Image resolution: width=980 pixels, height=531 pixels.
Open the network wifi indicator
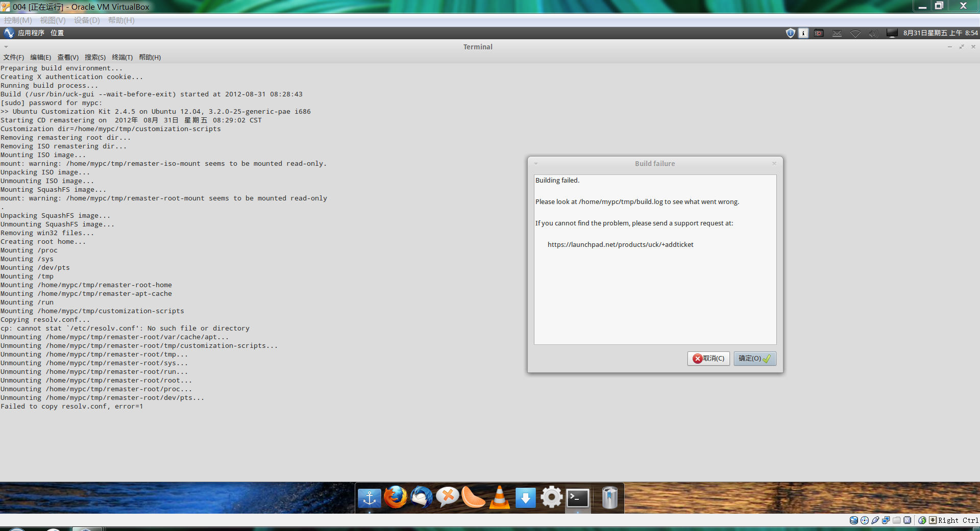(x=855, y=33)
